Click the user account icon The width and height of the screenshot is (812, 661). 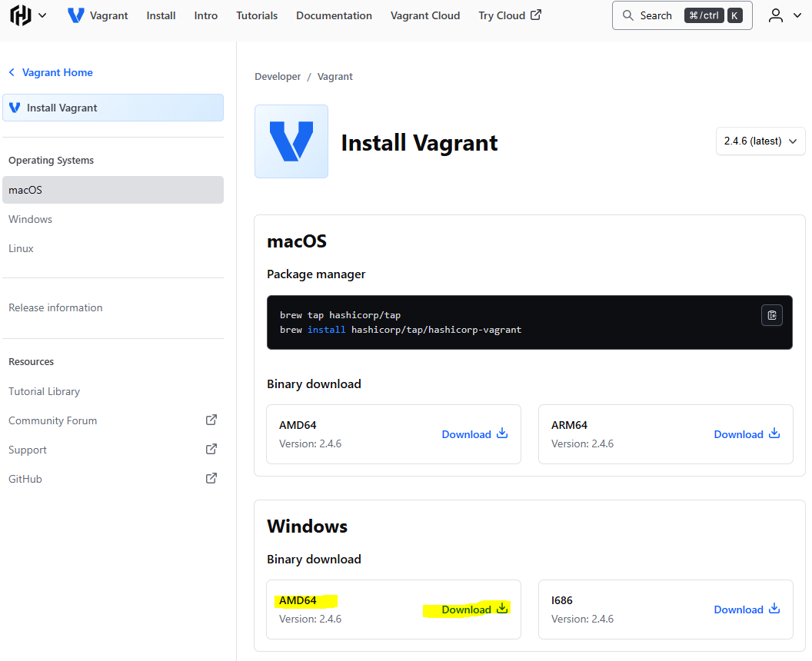click(775, 15)
